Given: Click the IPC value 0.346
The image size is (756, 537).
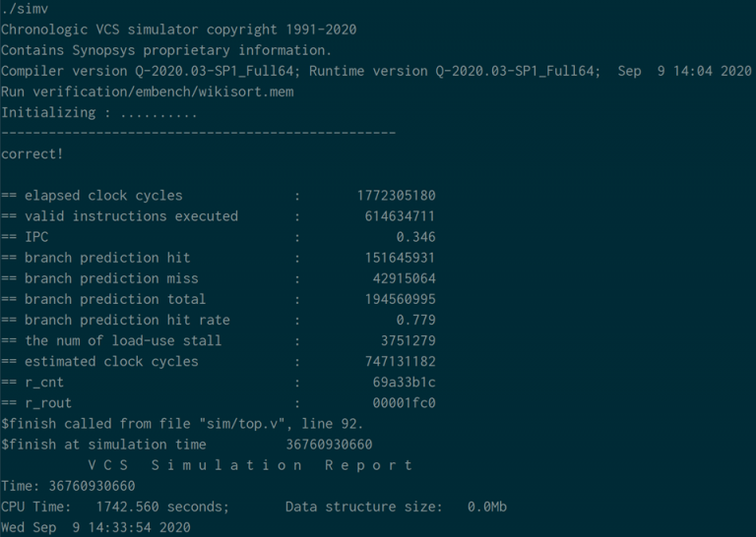Looking at the screenshot, I should [415, 237].
